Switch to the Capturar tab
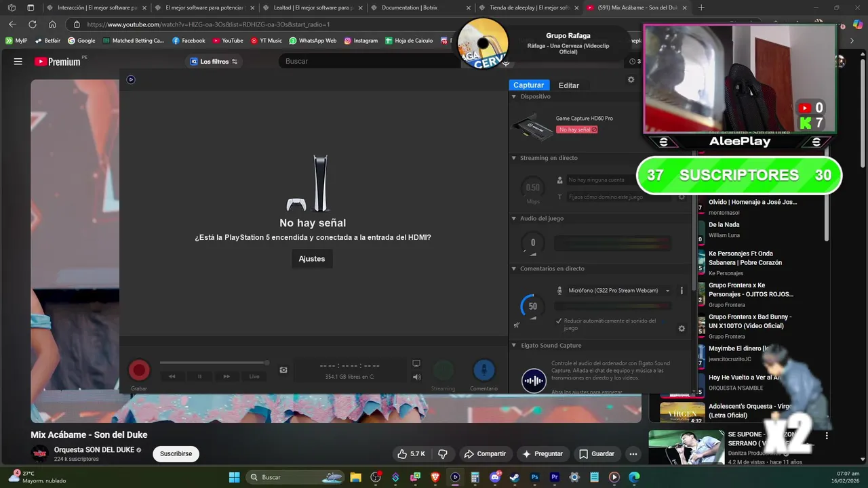Screen dimensions: 868x488 (528, 85)
